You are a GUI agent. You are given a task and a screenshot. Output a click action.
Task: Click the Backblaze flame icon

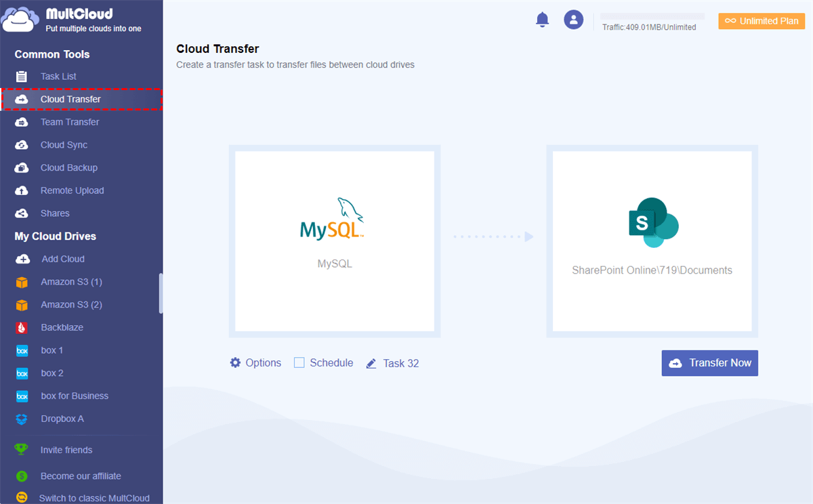click(x=22, y=327)
